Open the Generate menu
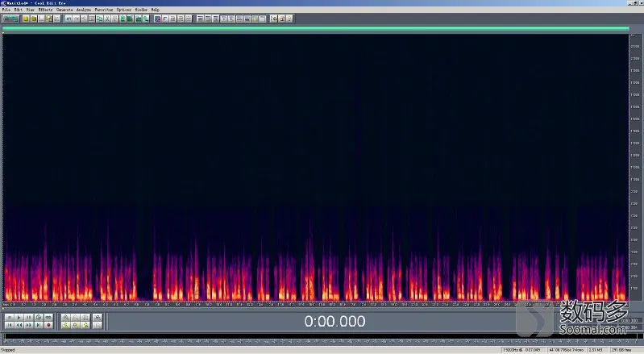Viewport: 644px width, 354px height. [x=64, y=10]
